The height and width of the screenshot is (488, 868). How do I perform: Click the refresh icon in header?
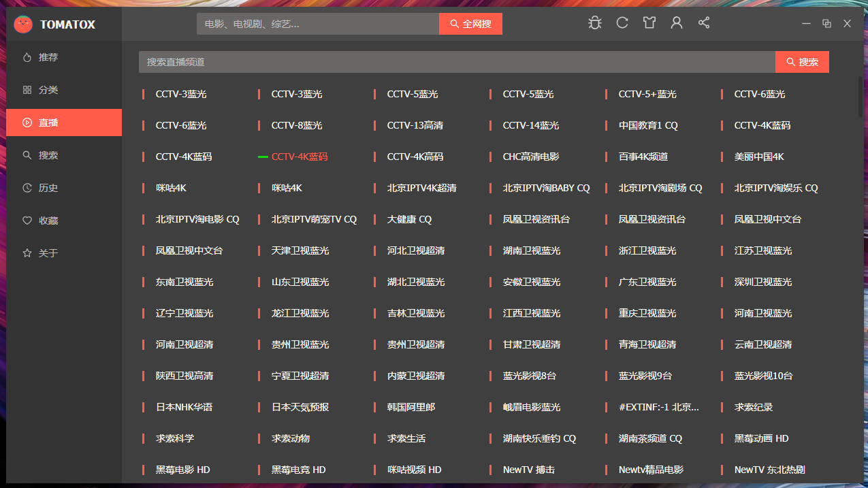(x=622, y=23)
